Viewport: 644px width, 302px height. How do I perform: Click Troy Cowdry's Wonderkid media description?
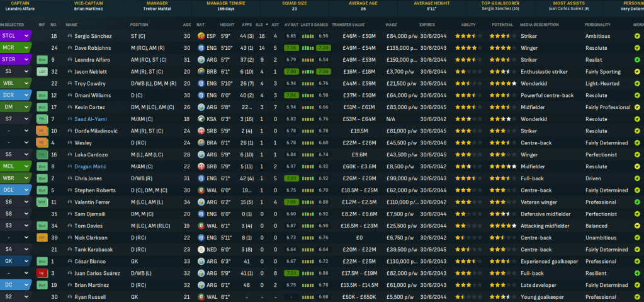(533, 83)
